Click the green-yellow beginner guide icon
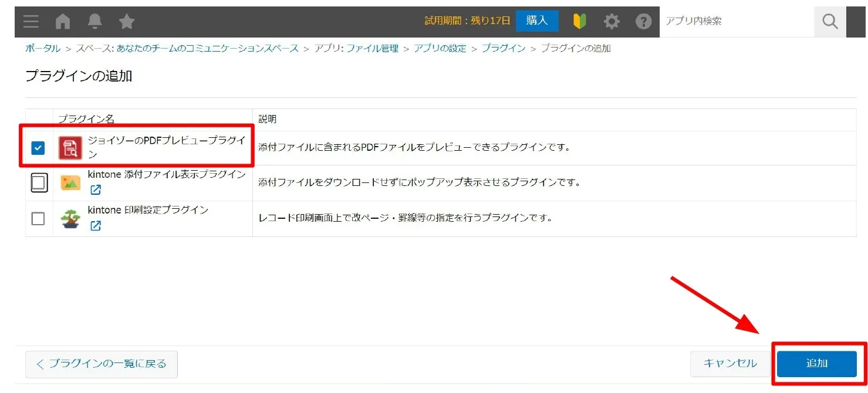 (x=580, y=22)
